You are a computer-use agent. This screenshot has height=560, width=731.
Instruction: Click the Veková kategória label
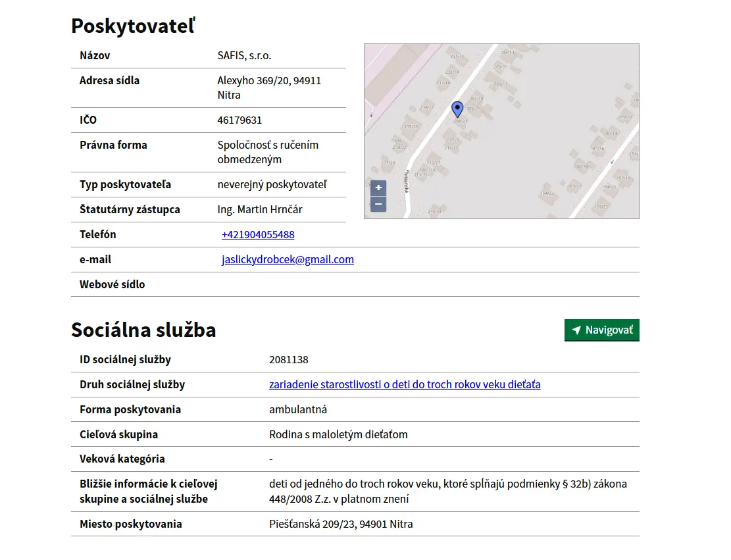(122, 459)
